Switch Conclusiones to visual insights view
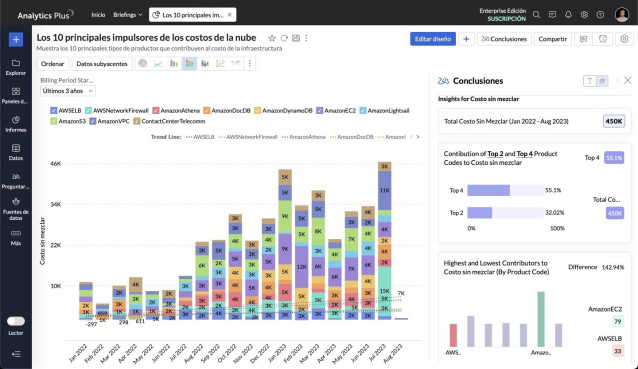Viewport: 638px width, 369px height. pyautogui.click(x=603, y=81)
